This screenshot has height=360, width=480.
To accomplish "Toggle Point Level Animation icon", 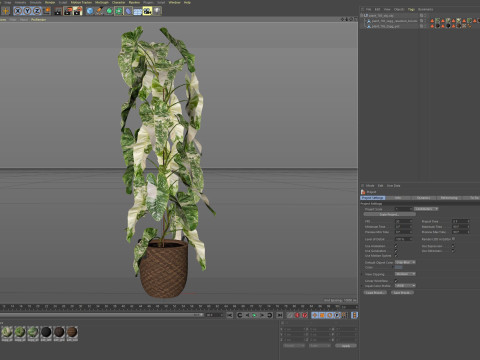I will [x=344, y=315].
